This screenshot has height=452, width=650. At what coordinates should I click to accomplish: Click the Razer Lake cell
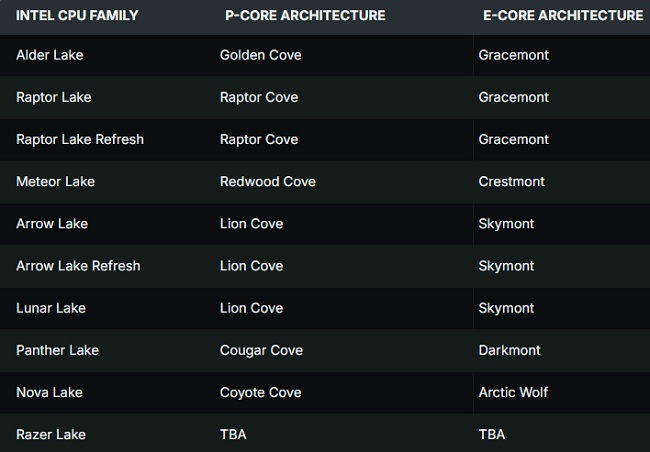[x=51, y=434]
